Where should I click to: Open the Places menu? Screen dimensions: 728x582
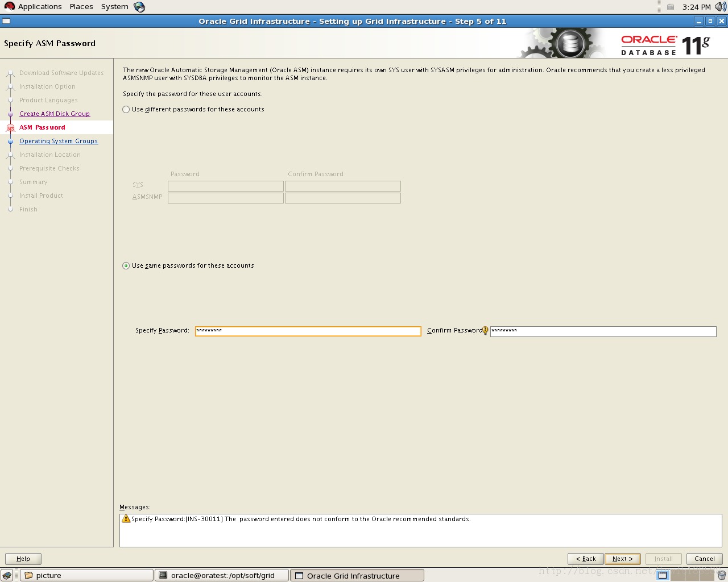pos(81,7)
